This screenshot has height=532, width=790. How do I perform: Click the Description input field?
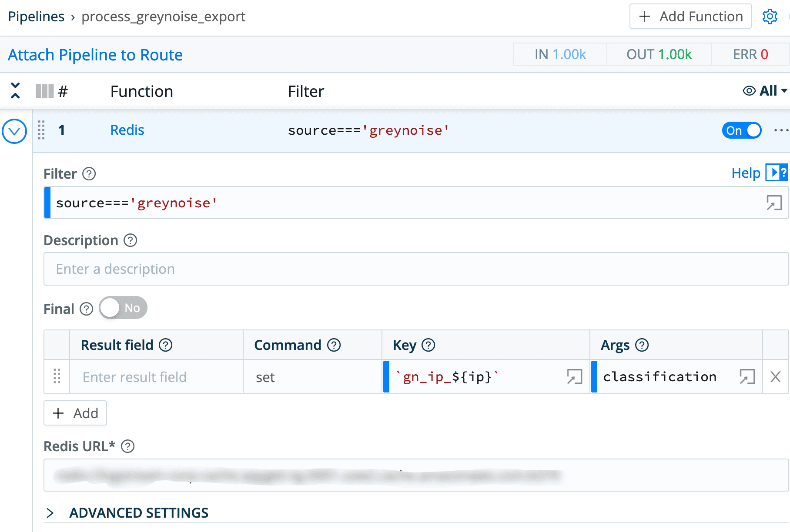pyautogui.click(x=416, y=269)
